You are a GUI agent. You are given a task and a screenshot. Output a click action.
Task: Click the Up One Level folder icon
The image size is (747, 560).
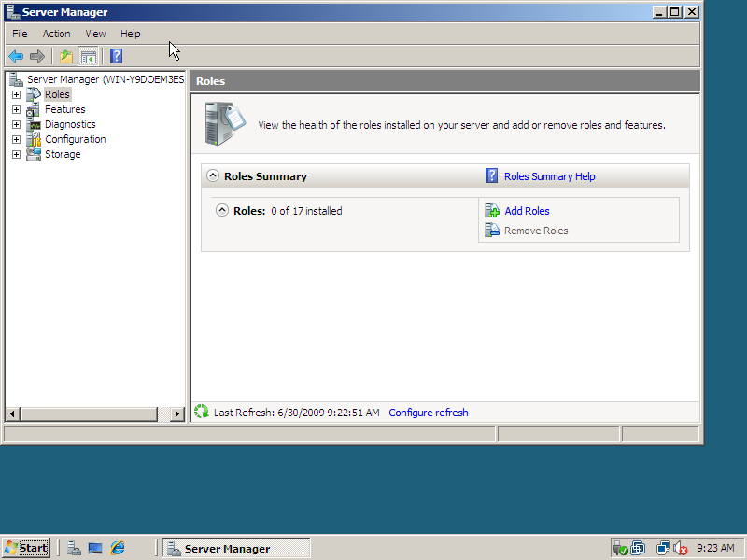tap(66, 57)
